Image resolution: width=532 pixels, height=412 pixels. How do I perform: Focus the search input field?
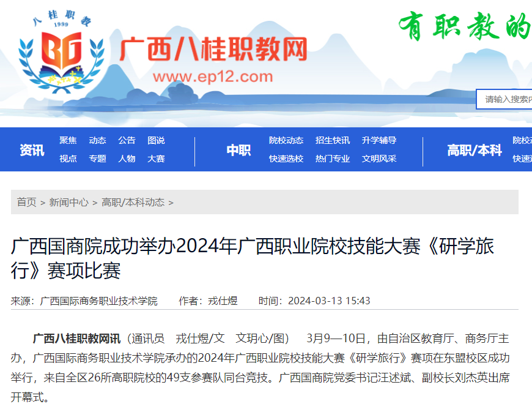click(x=506, y=99)
